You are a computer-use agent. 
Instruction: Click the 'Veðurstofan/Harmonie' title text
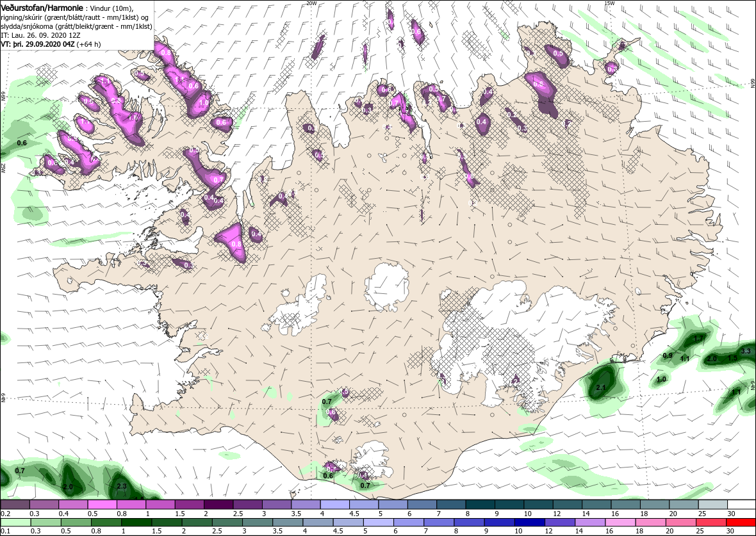[42, 8]
